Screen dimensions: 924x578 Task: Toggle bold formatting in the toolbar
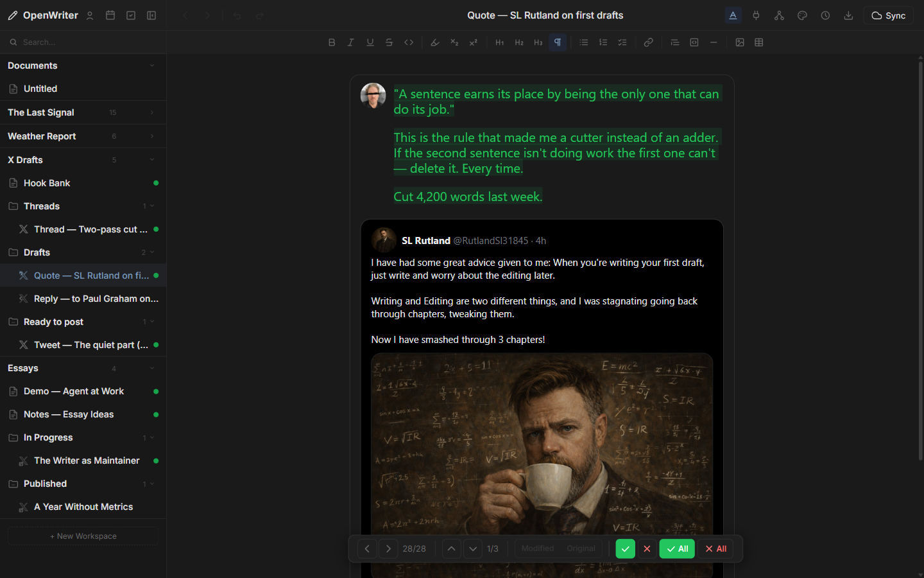(332, 42)
